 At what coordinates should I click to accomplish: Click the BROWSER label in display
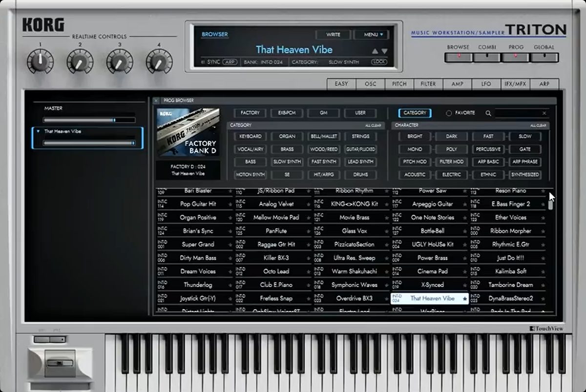coord(215,35)
